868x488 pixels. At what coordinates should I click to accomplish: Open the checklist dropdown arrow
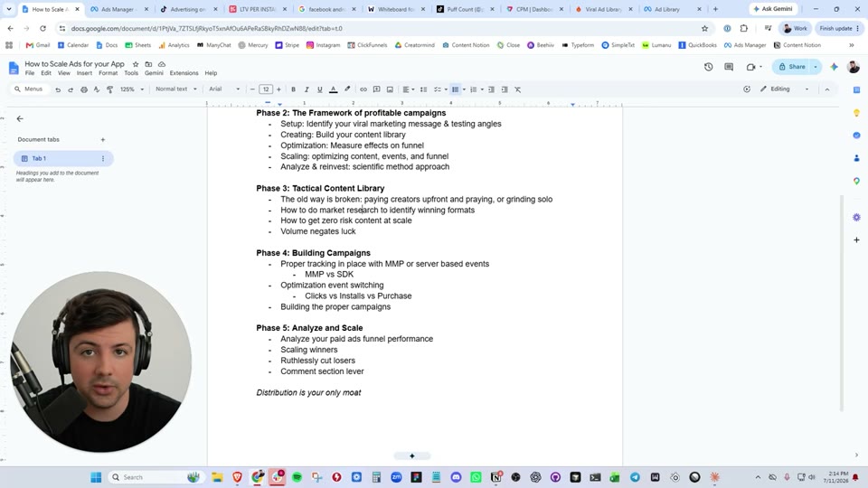pyautogui.click(x=446, y=89)
